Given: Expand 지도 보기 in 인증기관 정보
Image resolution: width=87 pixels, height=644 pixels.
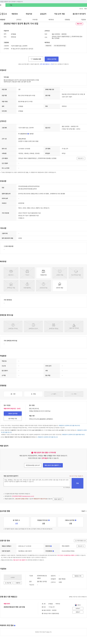Looking at the screenshot, I should tap(81, 546).
